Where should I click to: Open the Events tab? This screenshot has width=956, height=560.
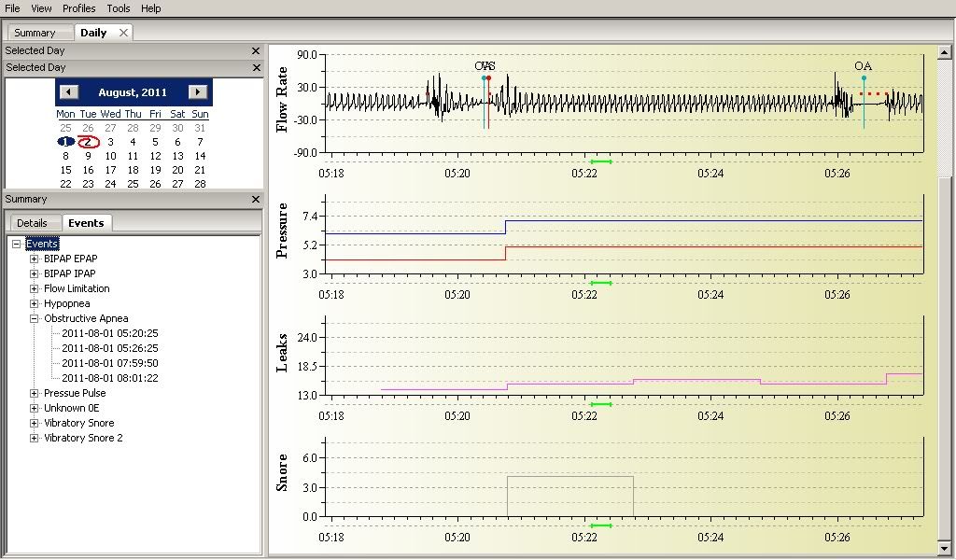[86, 223]
